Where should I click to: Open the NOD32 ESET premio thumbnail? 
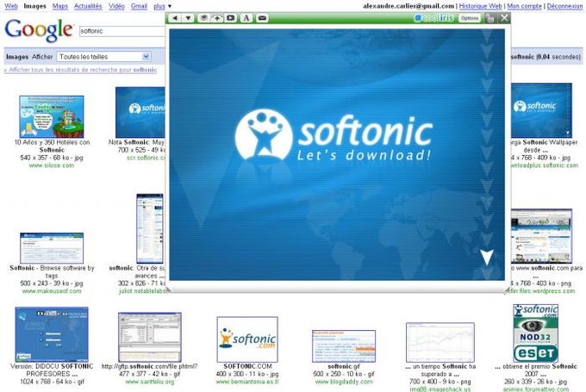click(x=535, y=333)
